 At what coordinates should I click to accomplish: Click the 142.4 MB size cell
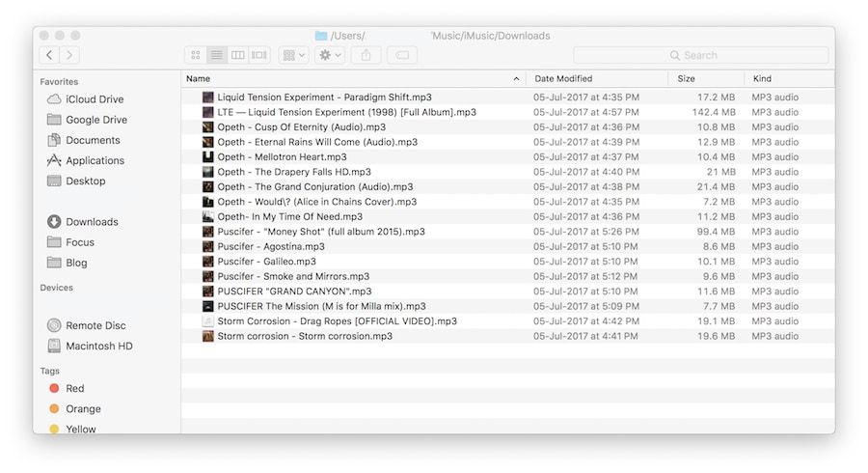coord(714,112)
